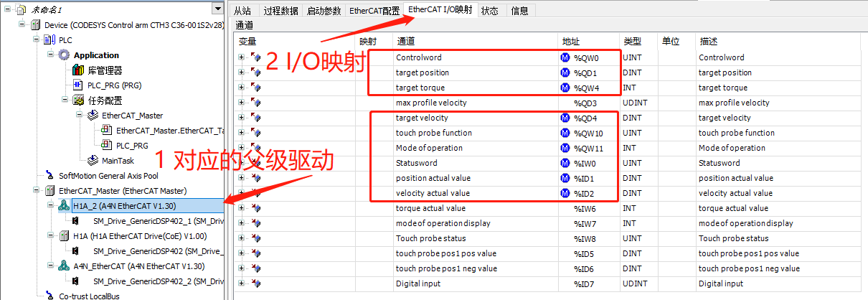
Task: Click the variable cell in Statusword row
Action: point(296,163)
